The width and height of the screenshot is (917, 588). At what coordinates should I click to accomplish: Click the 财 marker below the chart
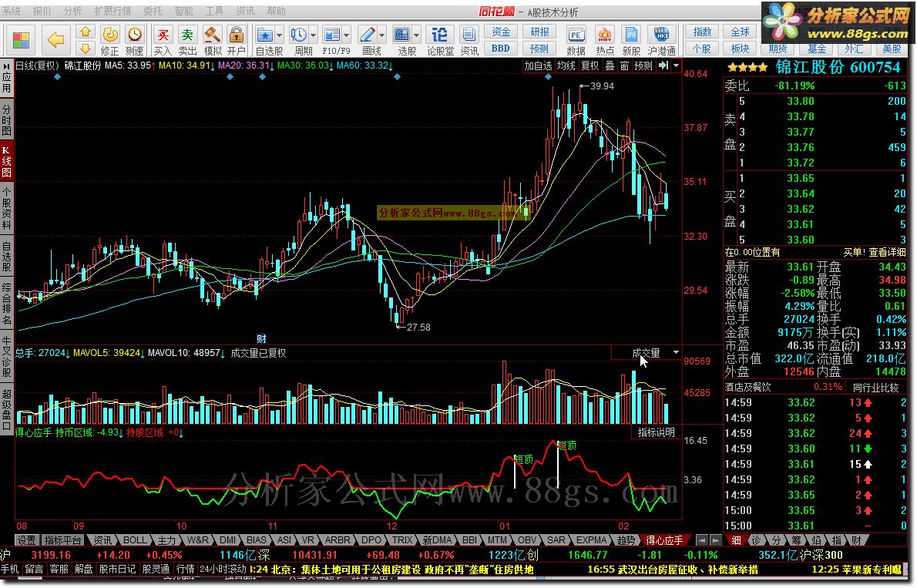tap(261, 339)
